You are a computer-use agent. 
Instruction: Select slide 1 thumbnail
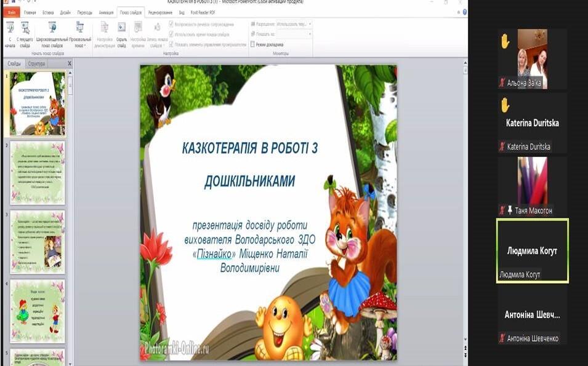[x=38, y=103]
